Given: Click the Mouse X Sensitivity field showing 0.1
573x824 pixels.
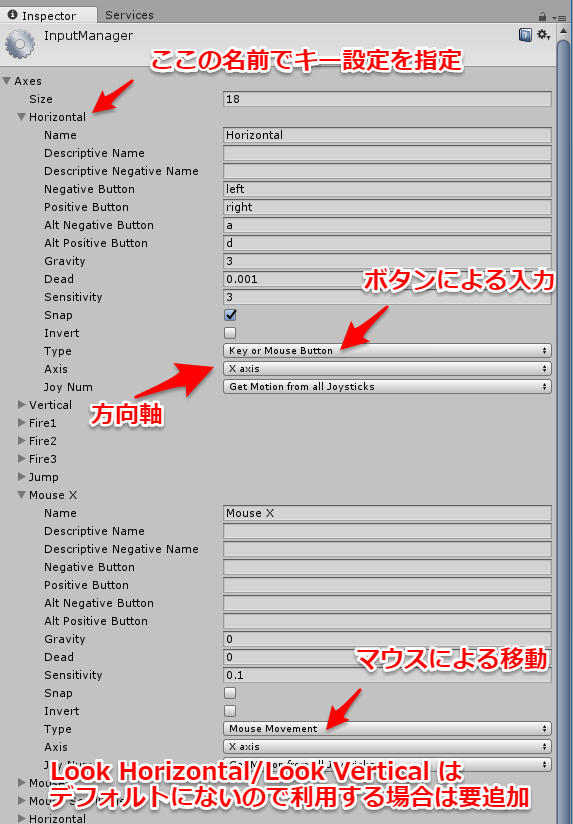Looking at the screenshot, I should 387,675.
